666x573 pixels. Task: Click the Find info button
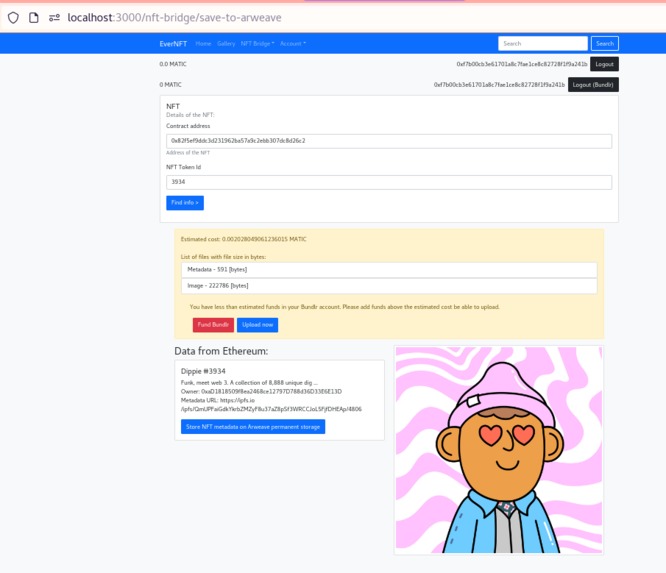point(185,203)
